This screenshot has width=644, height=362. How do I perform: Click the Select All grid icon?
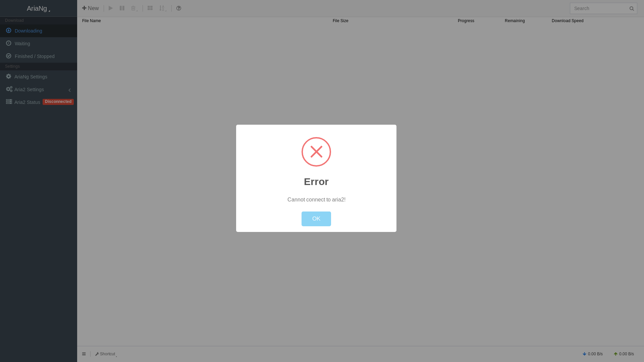point(150,8)
